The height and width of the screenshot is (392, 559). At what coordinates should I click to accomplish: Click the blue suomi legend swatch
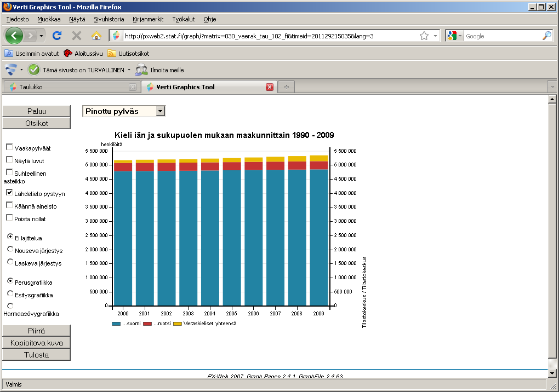116,324
